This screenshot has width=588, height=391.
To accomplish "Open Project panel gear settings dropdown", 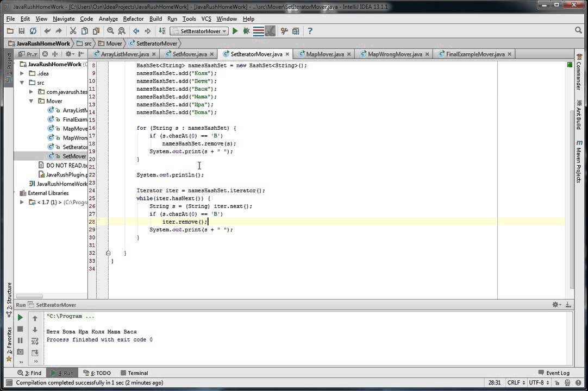I will (x=70, y=54).
